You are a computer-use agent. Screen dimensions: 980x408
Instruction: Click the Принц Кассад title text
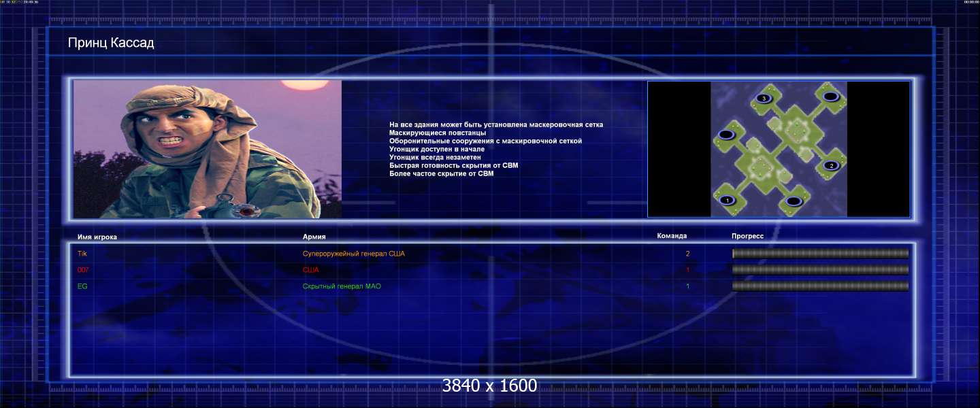tap(111, 43)
